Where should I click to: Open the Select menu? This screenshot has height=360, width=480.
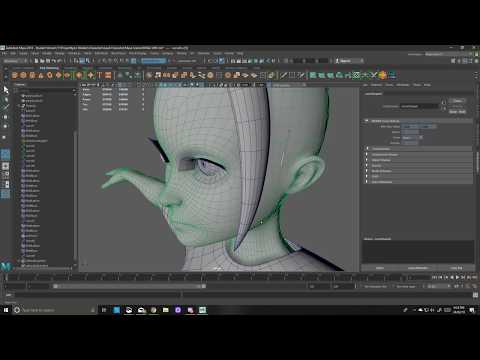35,53
